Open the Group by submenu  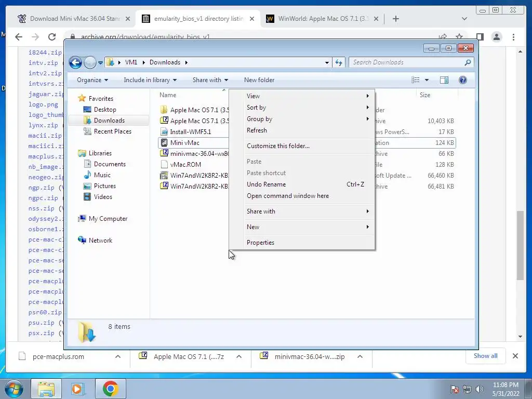(x=302, y=119)
